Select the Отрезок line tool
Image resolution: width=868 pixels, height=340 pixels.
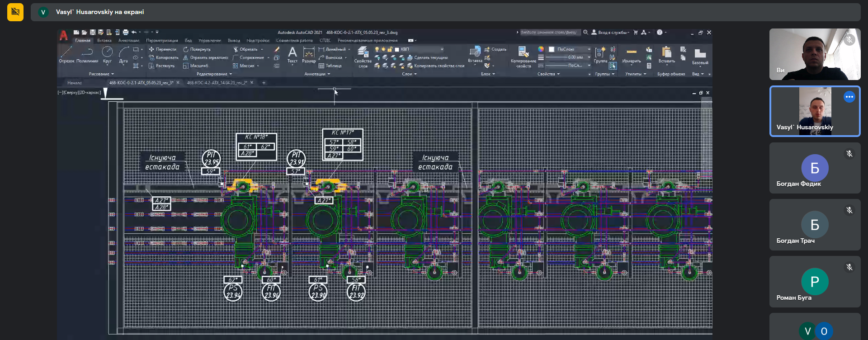tap(66, 54)
